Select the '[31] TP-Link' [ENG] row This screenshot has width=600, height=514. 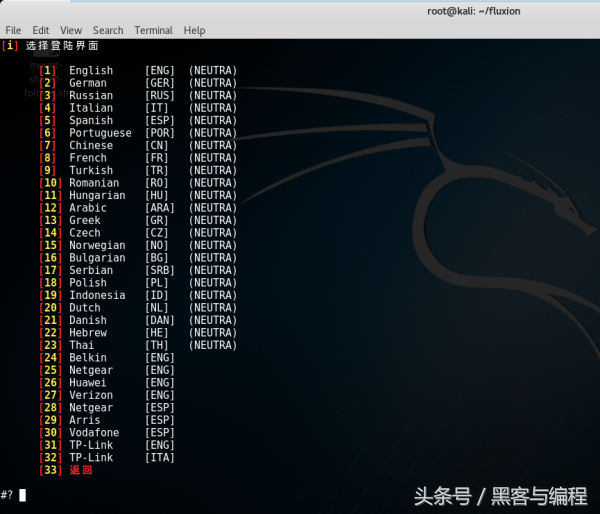pos(107,445)
